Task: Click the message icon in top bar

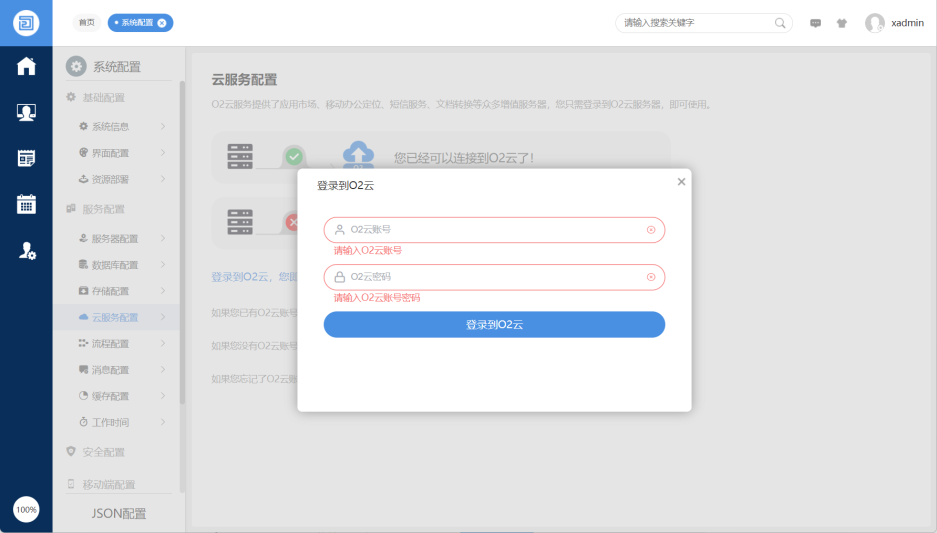Action: [x=815, y=23]
